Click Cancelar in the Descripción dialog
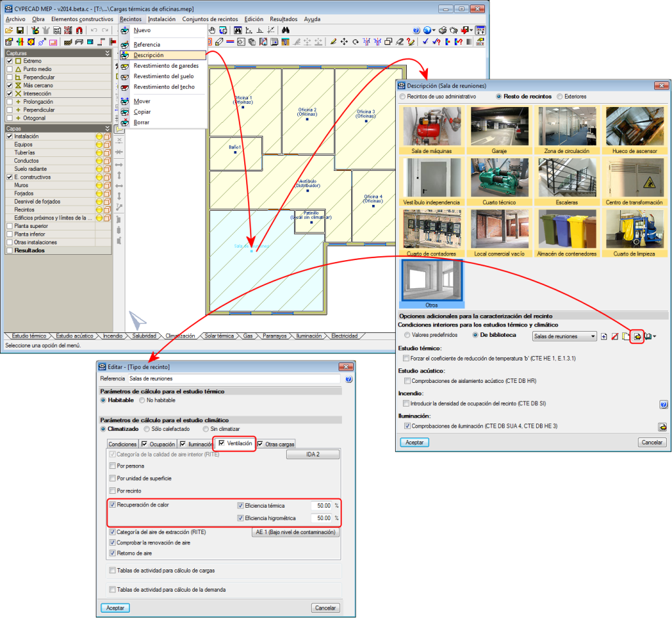 652,443
